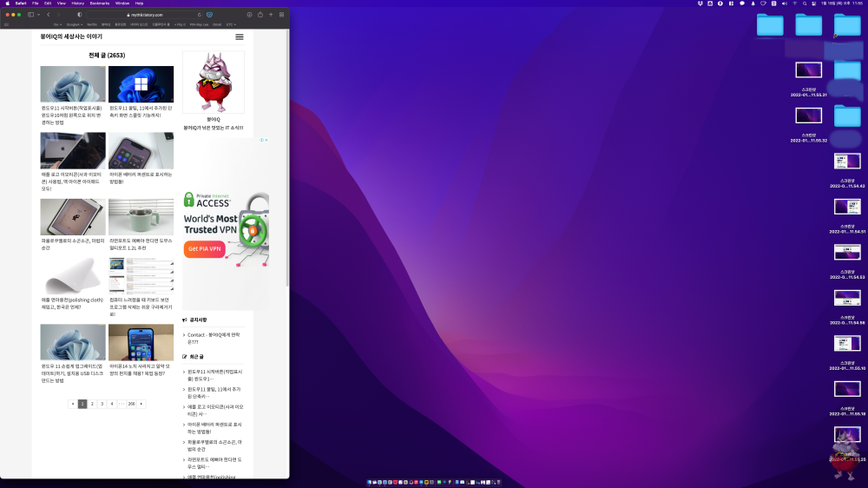Open the View menu

tap(62, 3)
